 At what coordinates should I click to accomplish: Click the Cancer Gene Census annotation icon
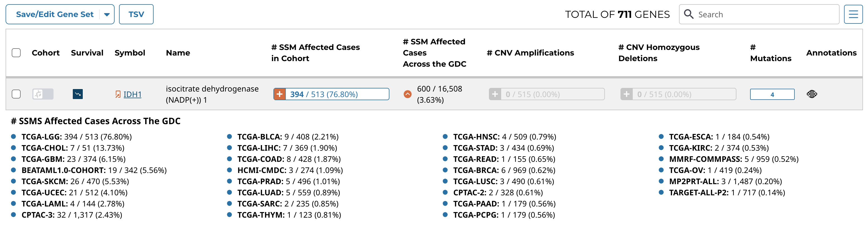click(x=811, y=94)
